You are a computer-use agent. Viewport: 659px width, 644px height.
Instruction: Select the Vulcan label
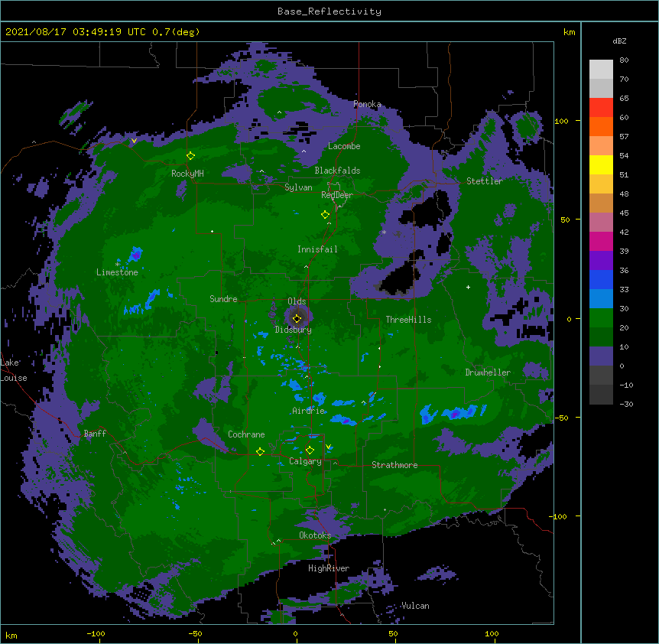(x=415, y=605)
